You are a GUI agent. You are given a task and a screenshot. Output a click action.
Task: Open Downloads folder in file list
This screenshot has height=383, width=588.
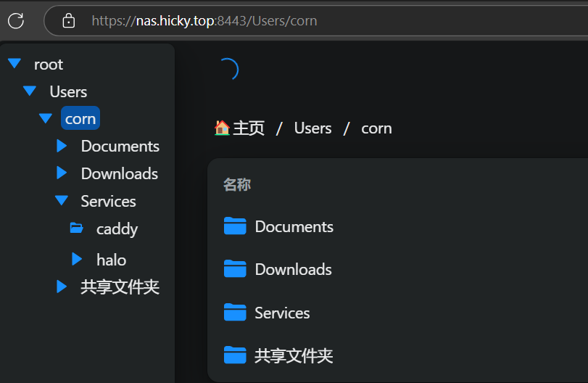click(x=293, y=270)
